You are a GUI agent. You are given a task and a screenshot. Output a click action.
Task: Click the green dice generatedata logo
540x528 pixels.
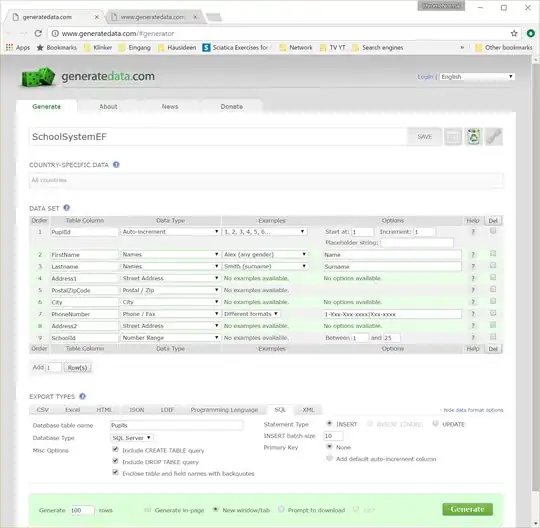tap(38, 76)
